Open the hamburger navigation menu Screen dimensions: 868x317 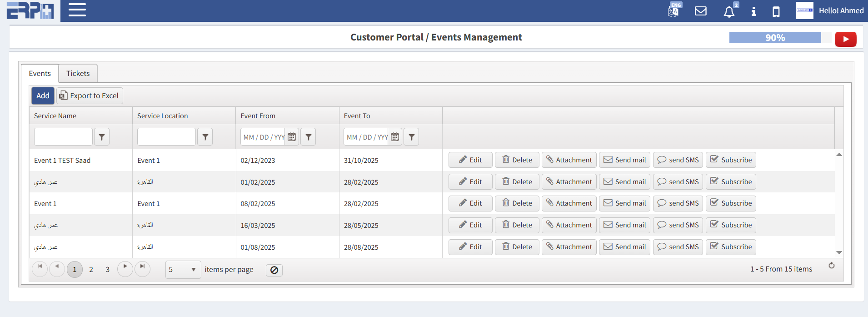pyautogui.click(x=77, y=10)
